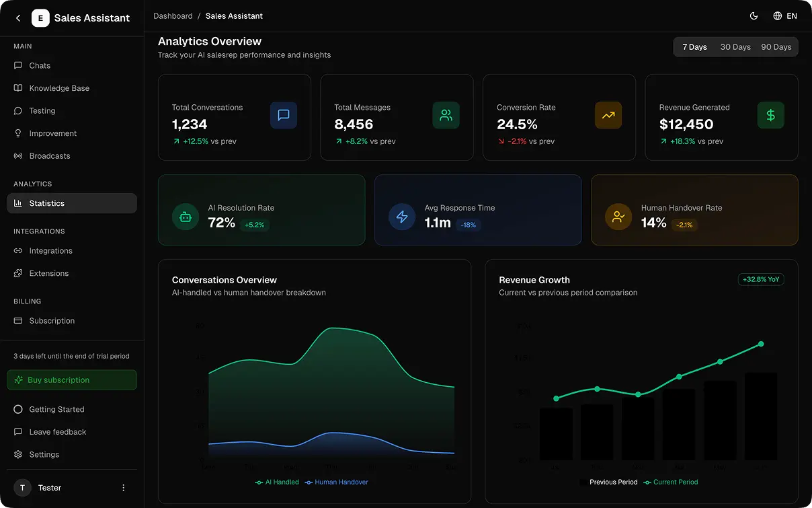Toggle the AI Handled legend series

point(277,482)
